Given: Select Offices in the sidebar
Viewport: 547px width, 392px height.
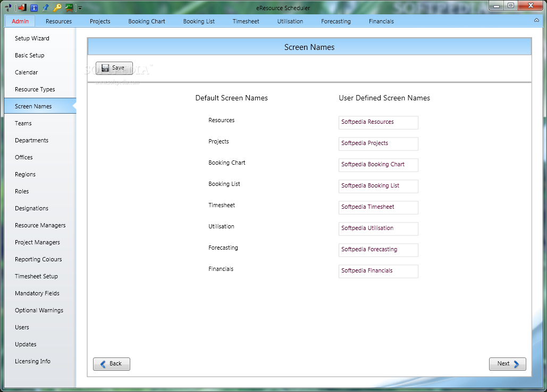Looking at the screenshot, I should click(x=40, y=158).
